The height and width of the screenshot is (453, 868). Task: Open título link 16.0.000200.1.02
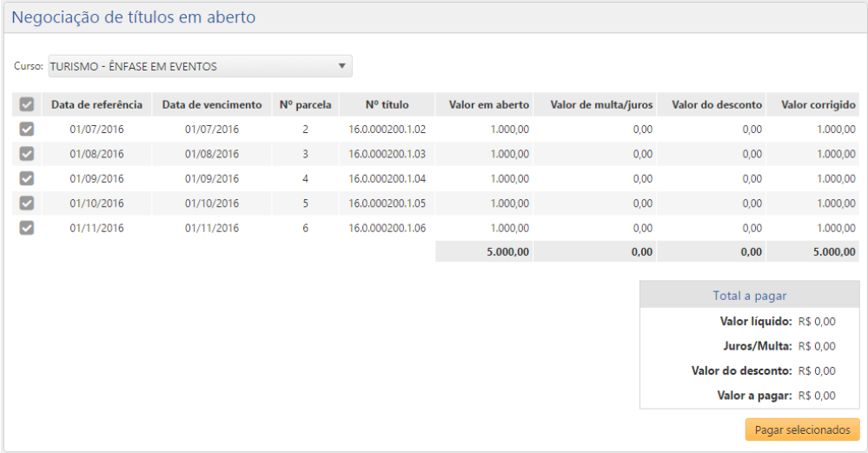coord(387,130)
